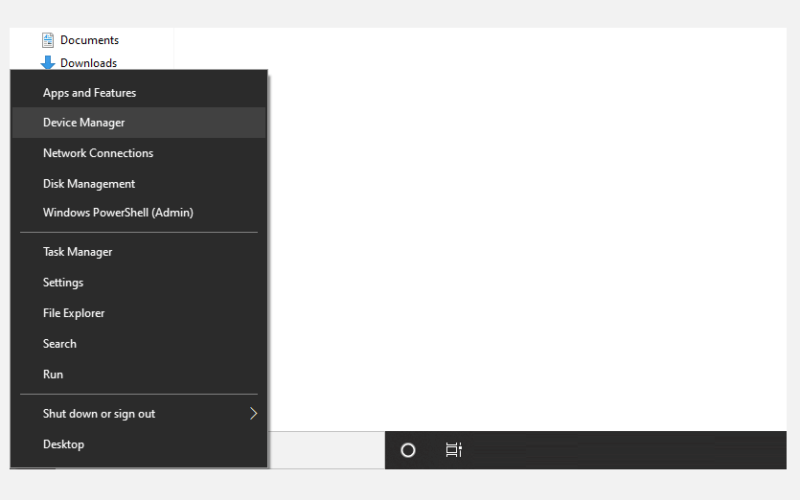Open Windows PowerShell (Admin)
This screenshot has height=500, width=800.
[x=138, y=213]
